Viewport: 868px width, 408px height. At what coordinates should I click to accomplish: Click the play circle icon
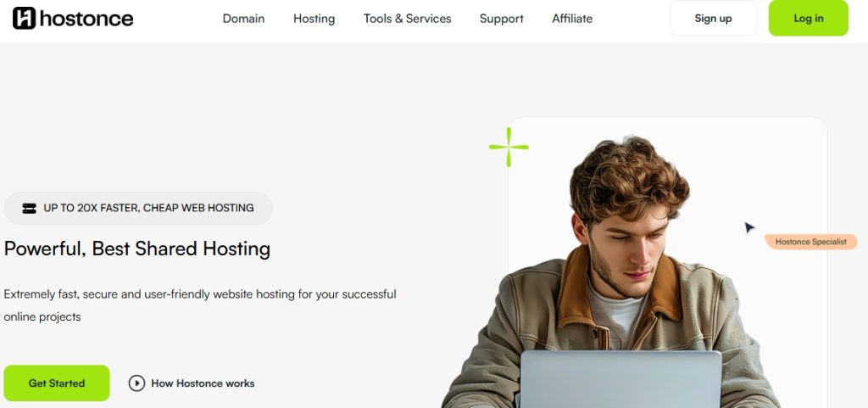136,383
